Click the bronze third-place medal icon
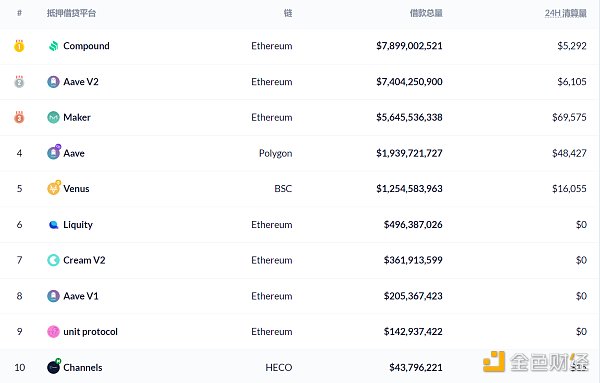The height and width of the screenshot is (383, 600). pos(19,117)
